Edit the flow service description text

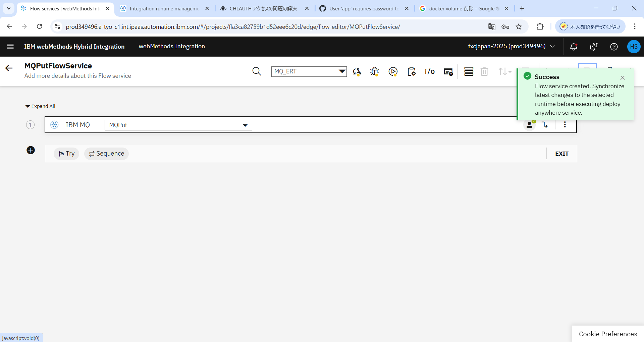[x=77, y=76]
